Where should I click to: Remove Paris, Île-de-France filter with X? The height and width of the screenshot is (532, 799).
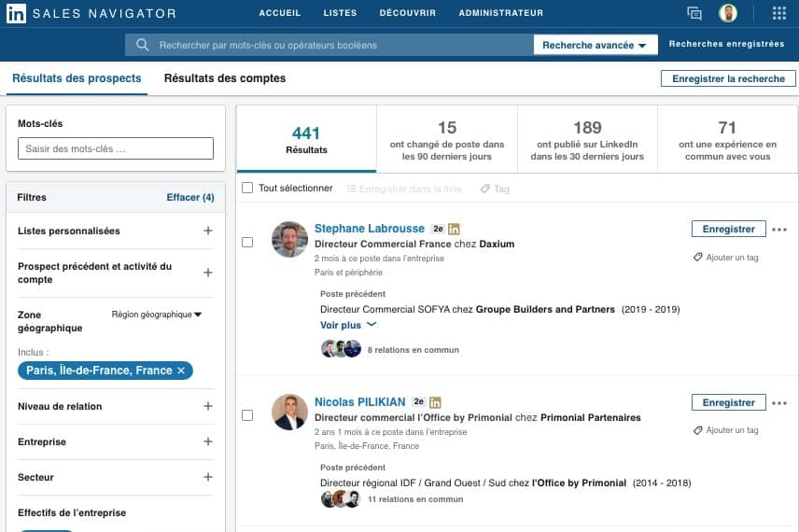pyautogui.click(x=181, y=371)
